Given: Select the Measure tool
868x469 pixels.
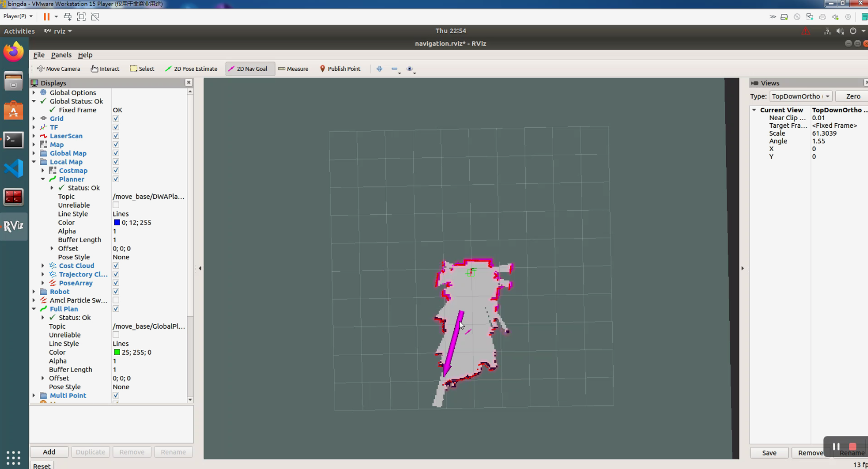Looking at the screenshot, I should (293, 69).
